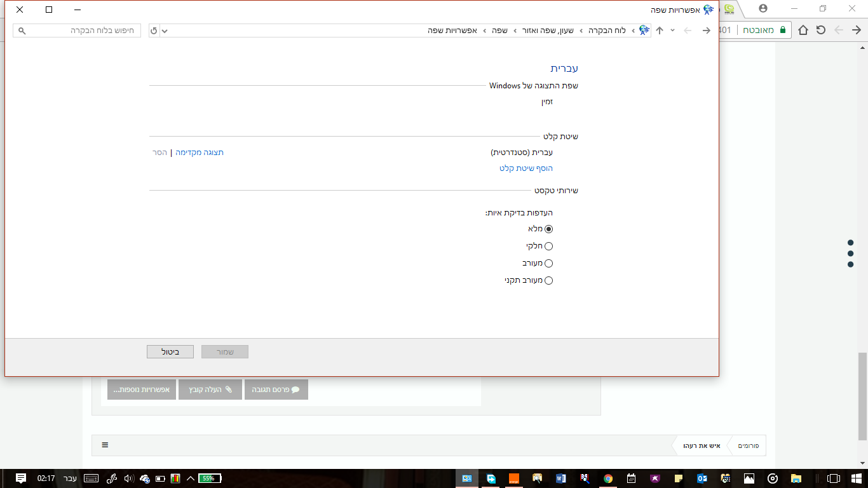Open the forum hamburger menu icon
868x488 pixels.
click(x=105, y=445)
